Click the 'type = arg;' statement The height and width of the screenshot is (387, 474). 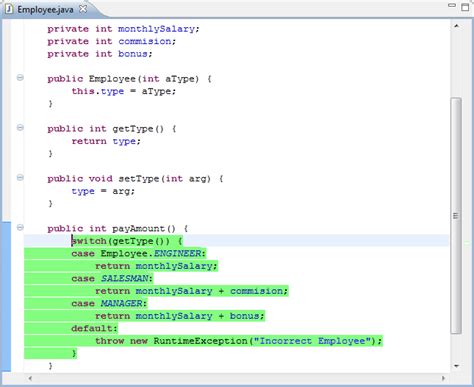103,191
